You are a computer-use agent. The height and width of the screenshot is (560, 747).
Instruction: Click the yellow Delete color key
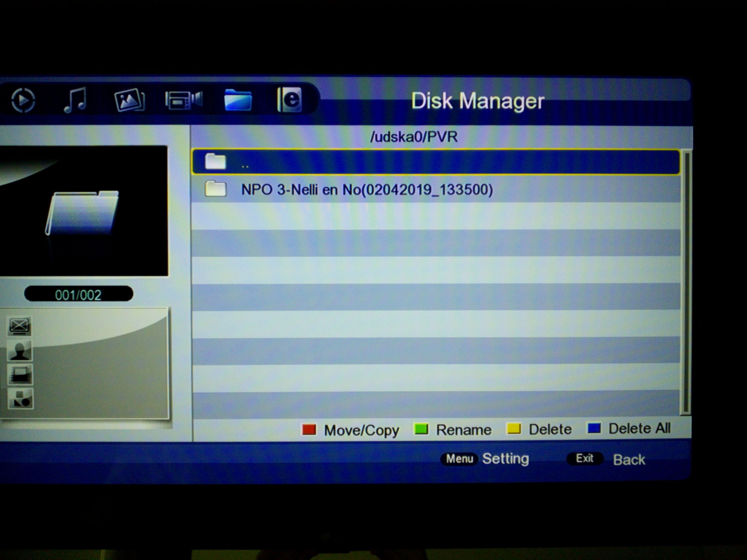[x=514, y=429]
